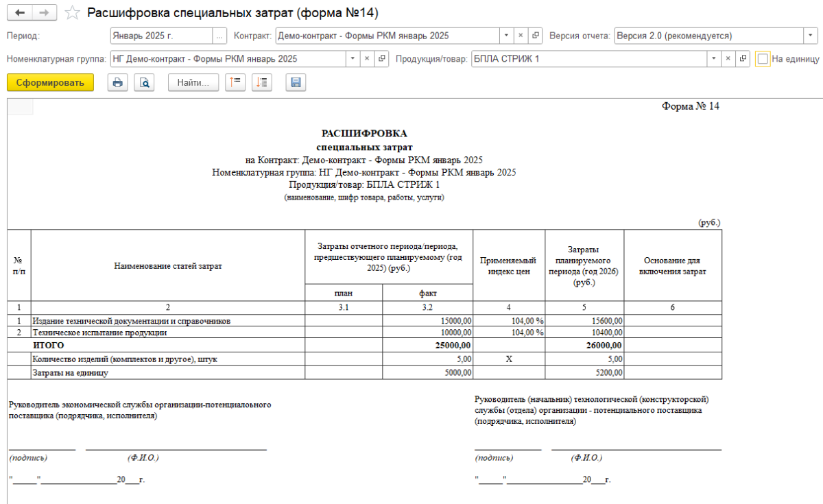Viewport: 823px width, 504px height.
Task: Click the X mark in price index column
Action: pyautogui.click(x=509, y=359)
